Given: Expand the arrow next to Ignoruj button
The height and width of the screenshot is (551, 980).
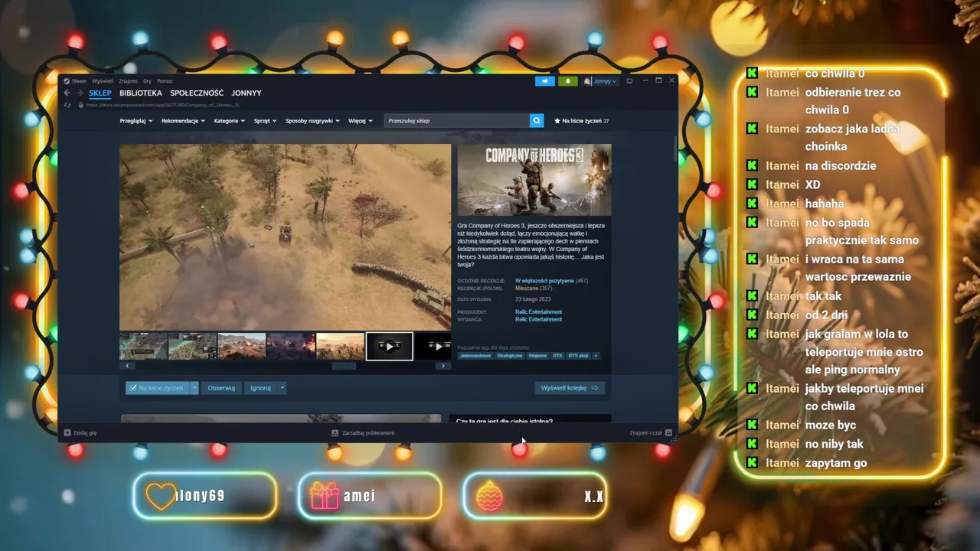Looking at the screenshot, I should pyautogui.click(x=282, y=388).
